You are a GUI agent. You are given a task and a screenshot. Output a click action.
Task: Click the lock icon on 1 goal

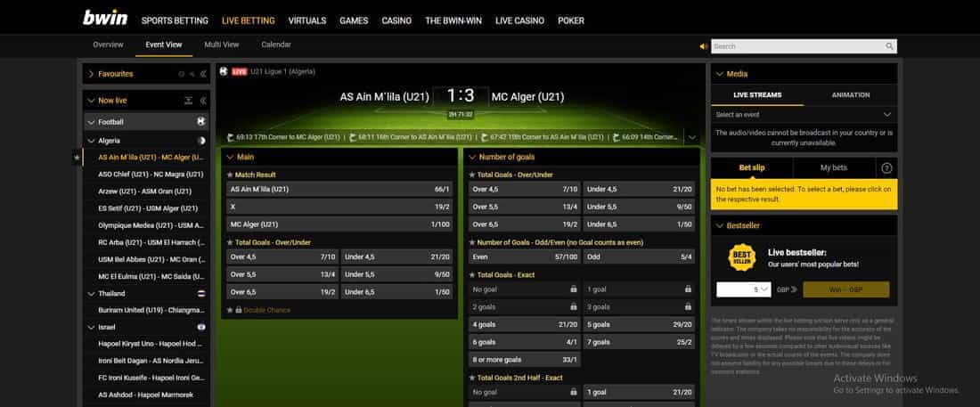point(688,289)
